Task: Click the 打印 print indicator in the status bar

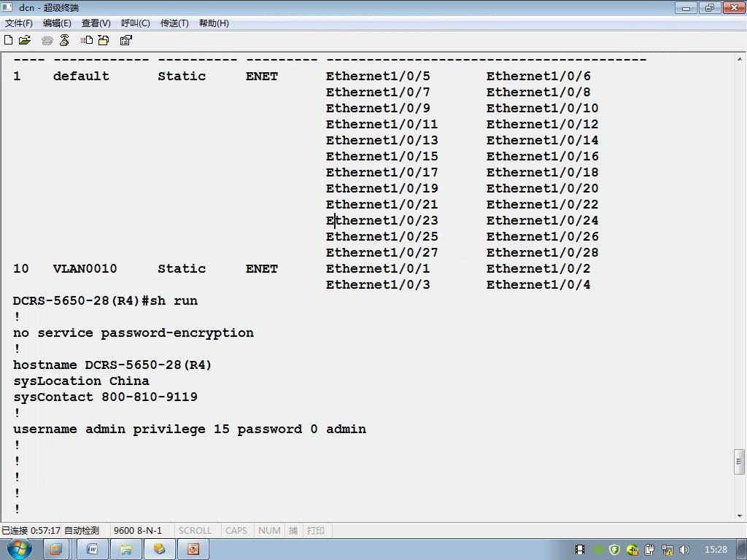Action: tap(315, 531)
